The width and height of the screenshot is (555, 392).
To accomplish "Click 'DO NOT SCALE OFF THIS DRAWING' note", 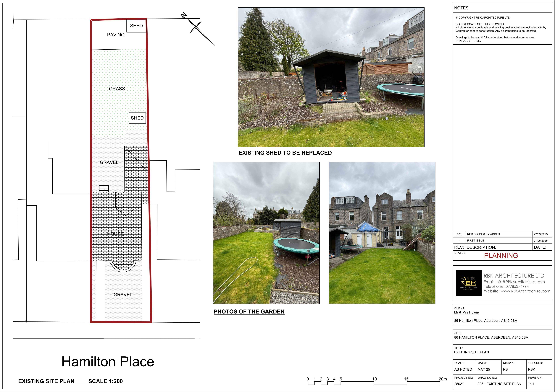I will (480, 24).
